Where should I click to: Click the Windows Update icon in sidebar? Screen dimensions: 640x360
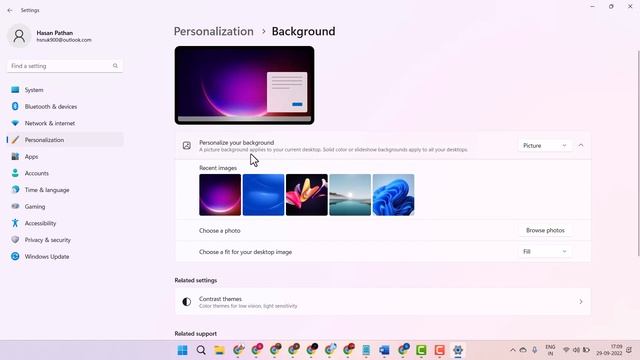(15, 256)
